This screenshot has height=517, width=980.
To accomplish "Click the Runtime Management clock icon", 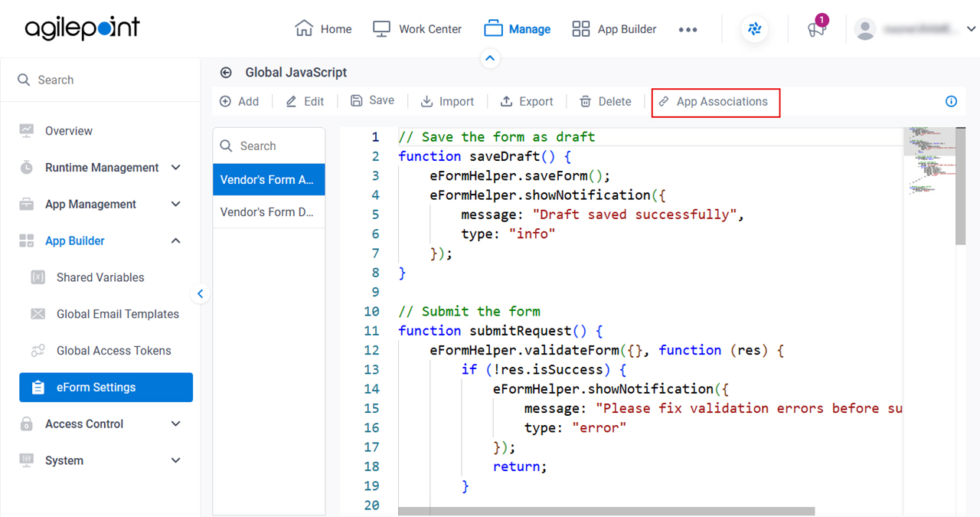I will (27, 168).
